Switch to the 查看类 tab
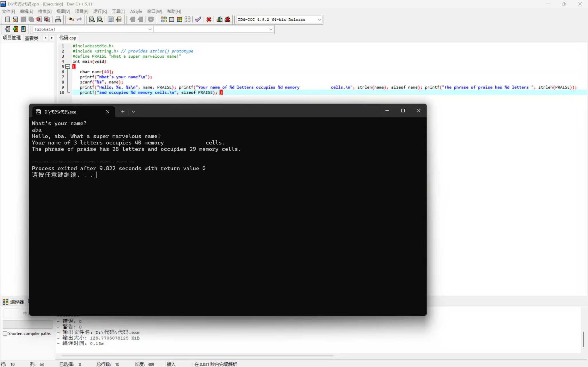Screen dimensions: 588x367 point(32,38)
